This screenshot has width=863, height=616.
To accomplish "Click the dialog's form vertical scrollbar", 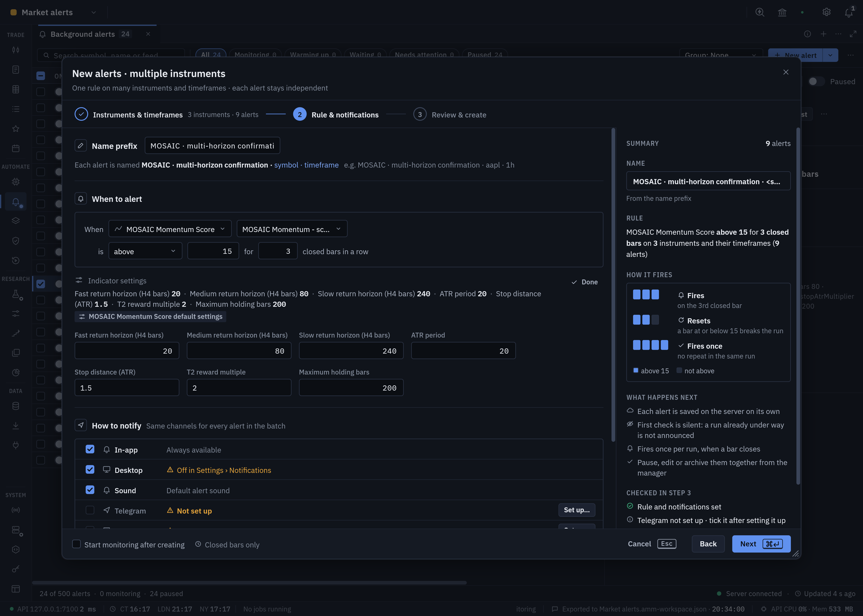I will tap(613, 285).
